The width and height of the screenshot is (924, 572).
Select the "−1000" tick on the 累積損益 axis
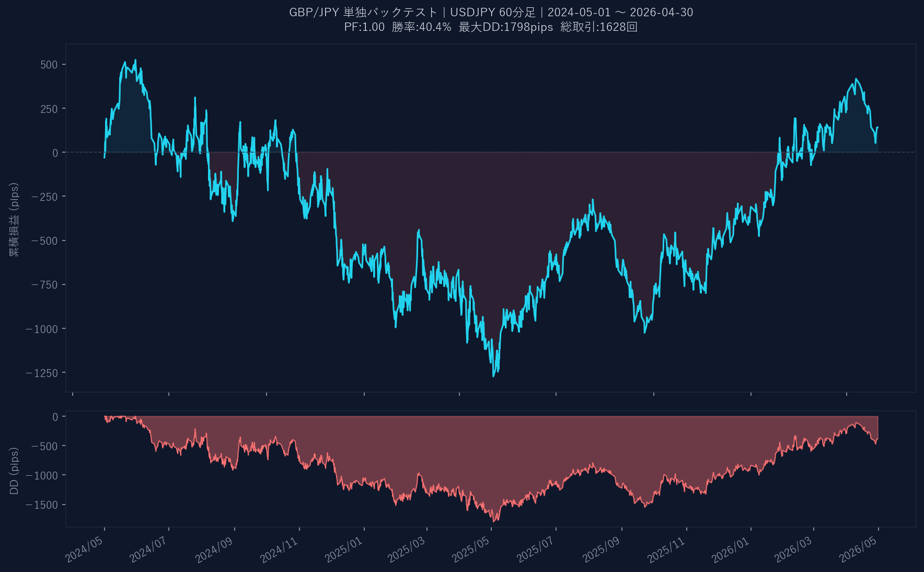(42, 329)
